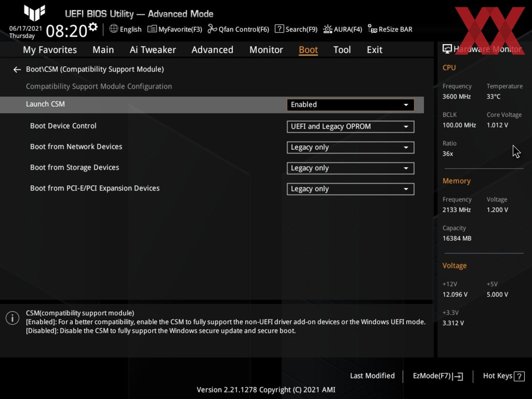Click the Ratio value 36x
Image resolution: width=532 pixels, height=399 pixels.
click(448, 154)
